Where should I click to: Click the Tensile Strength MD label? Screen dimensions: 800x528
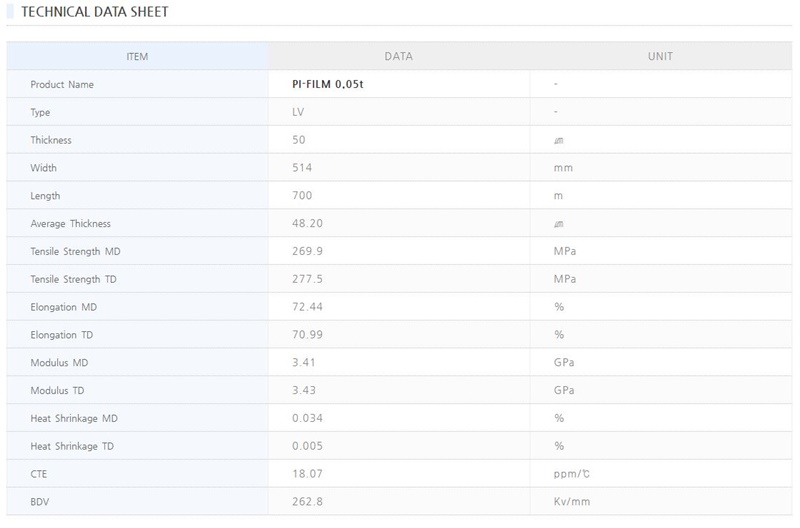76,251
